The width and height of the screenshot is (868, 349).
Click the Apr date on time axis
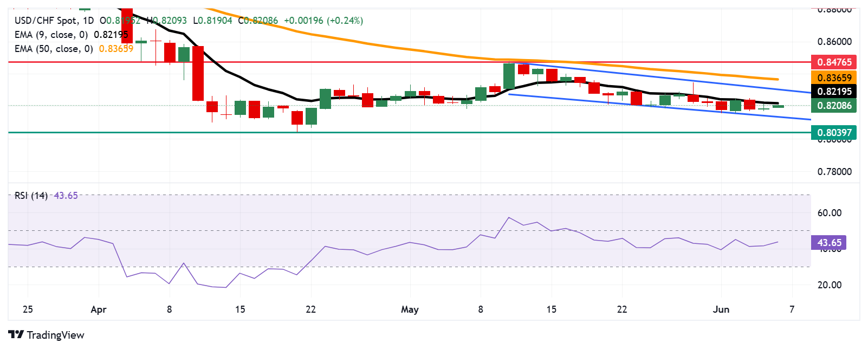(x=99, y=309)
